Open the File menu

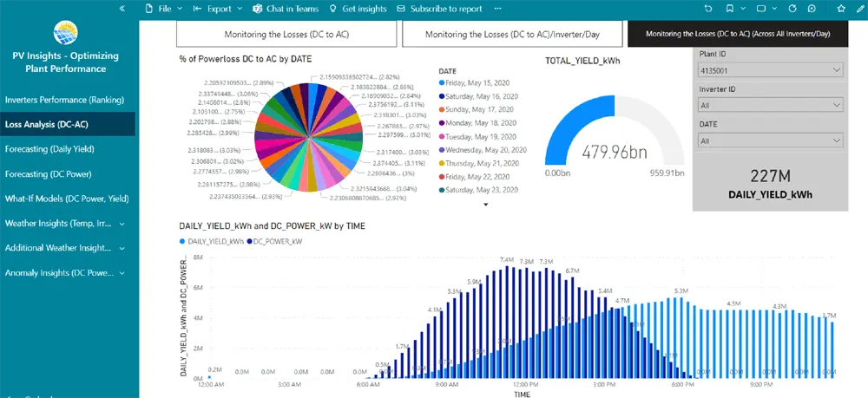[x=164, y=9]
